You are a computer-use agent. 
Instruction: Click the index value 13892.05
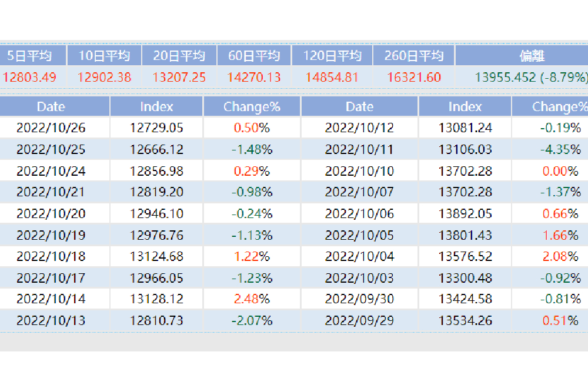[x=465, y=213]
